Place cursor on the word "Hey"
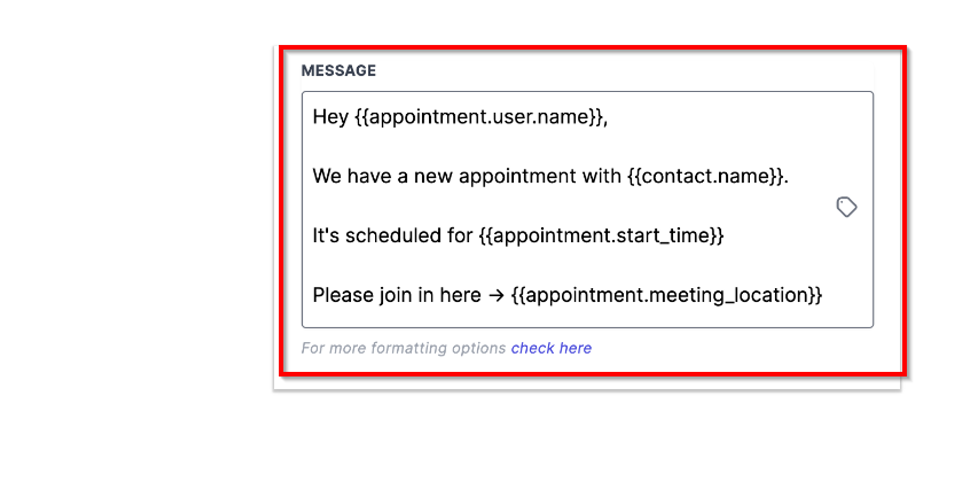Image resolution: width=980 pixels, height=483 pixels. click(x=331, y=117)
